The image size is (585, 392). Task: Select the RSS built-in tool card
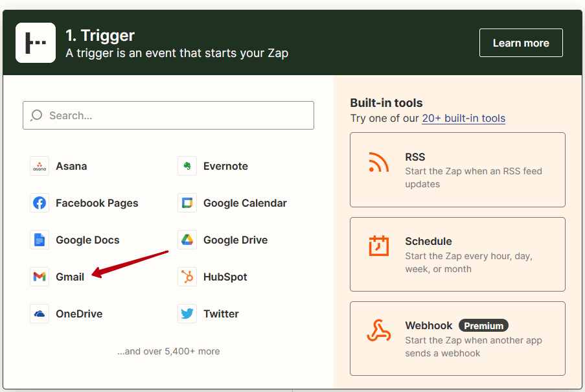[x=457, y=170]
